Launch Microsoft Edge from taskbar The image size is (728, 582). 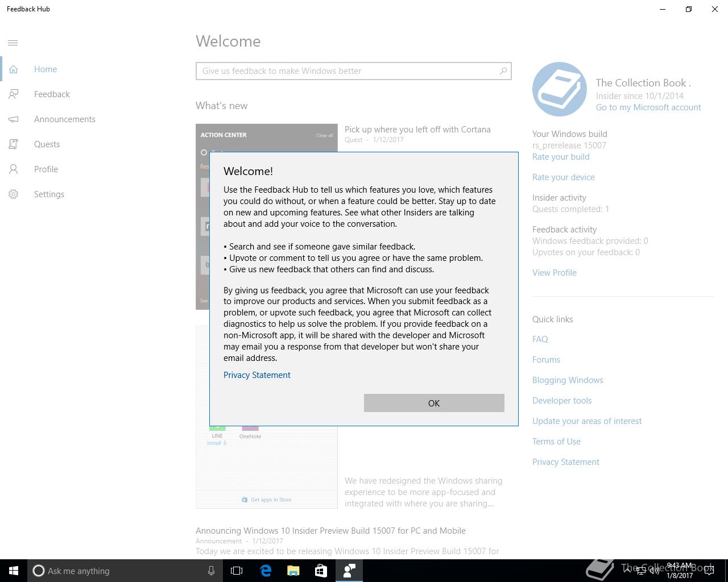(x=266, y=571)
